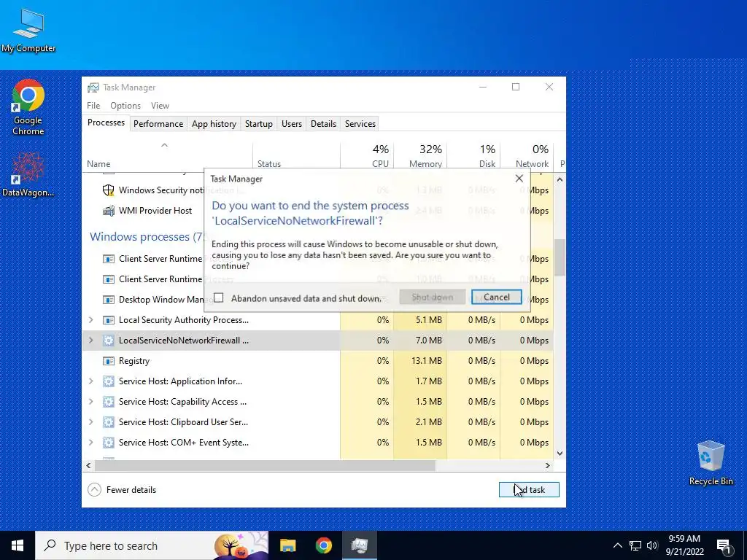The height and width of the screenshot is (560, 747).
Task: Open the View menu
Action: click(x=160, y=106)
